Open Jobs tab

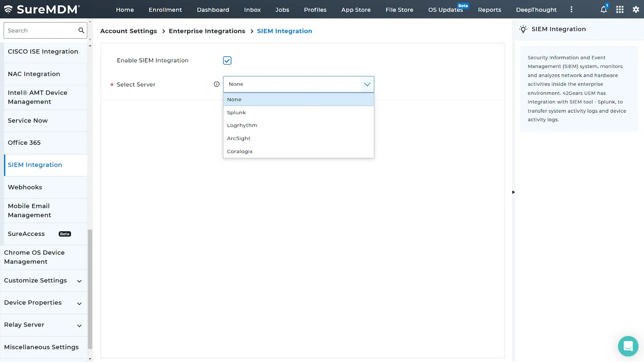tap(282, 10)
